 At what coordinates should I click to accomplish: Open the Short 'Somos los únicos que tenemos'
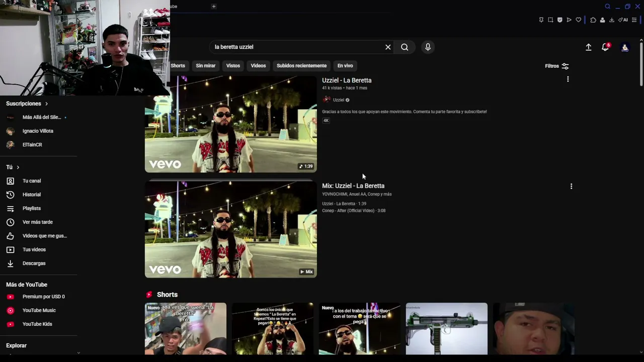point(273,329)
